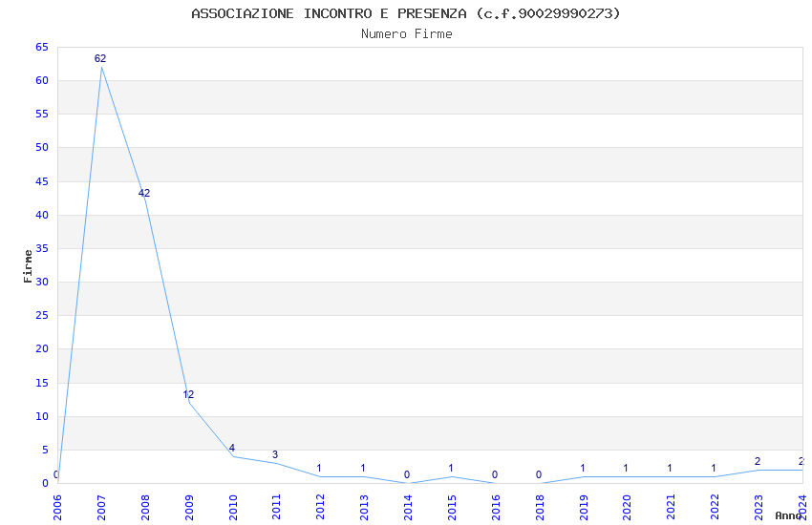Click the x-axis year label 2010
The height and width of the screenshot is (525, 812).
coord(233,508)
